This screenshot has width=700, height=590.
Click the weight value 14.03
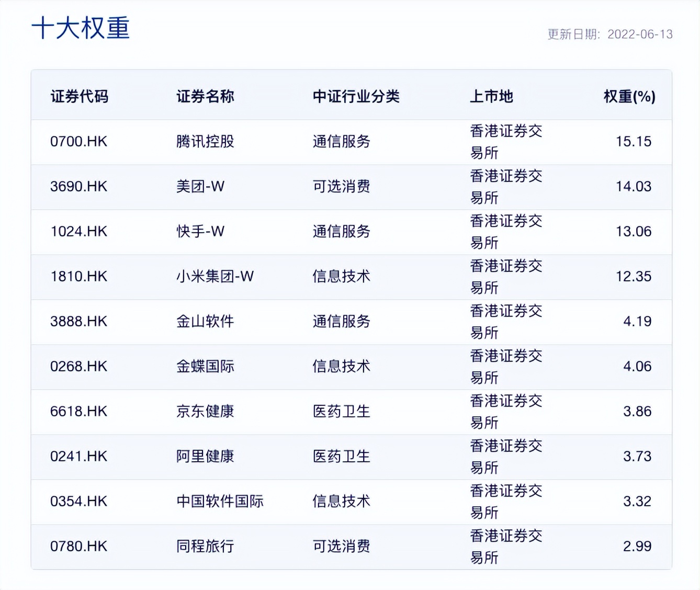pos(634,187)
